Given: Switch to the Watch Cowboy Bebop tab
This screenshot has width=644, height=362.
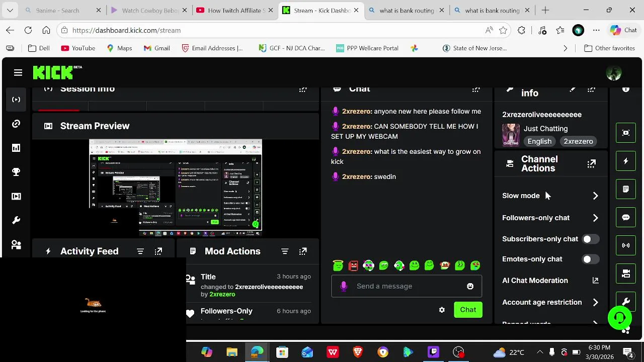Looking at the screenshot, I should coord(148,10).
